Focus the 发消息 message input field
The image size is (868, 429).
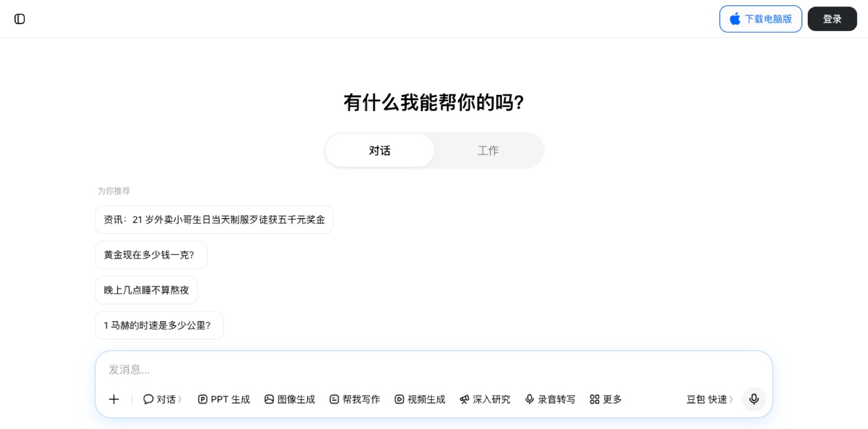tap(434, 369)
